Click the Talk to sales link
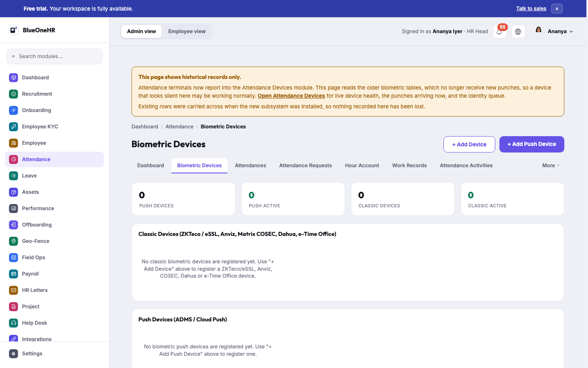Image resolution: width=588 pixels, height=368 pixels. 531,9
